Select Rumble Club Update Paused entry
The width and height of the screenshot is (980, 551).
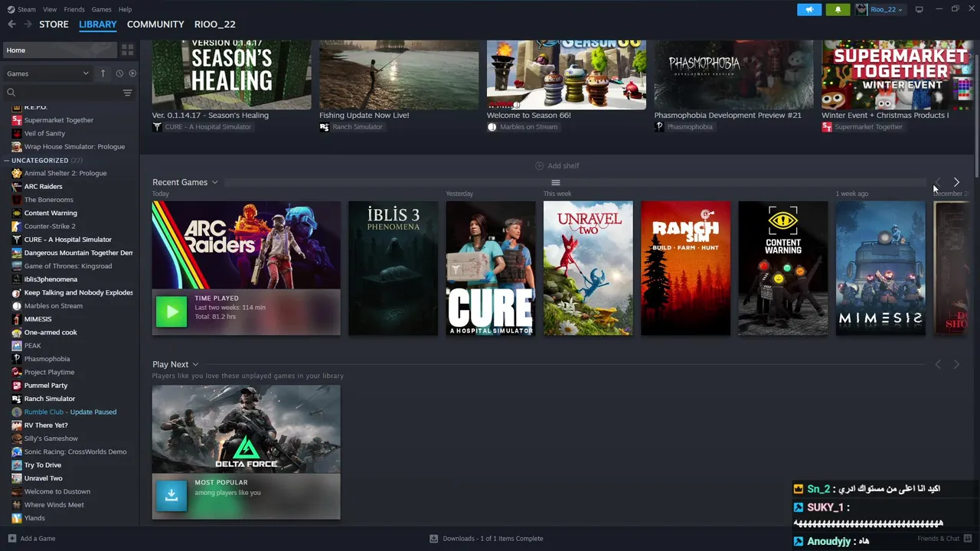pos(70,412)
